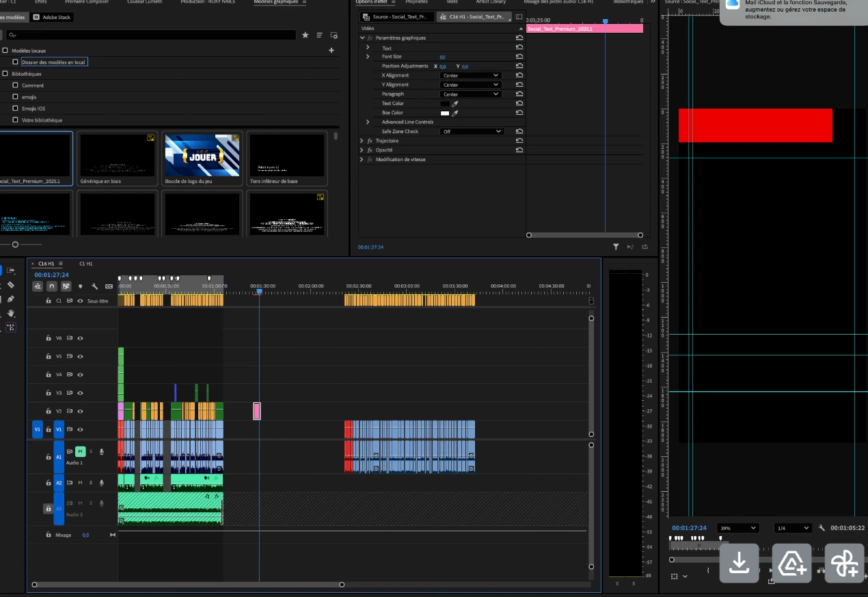Select Source - Social_Text_Pr.. clip tab
868x597 pixels.
(397, 16)
